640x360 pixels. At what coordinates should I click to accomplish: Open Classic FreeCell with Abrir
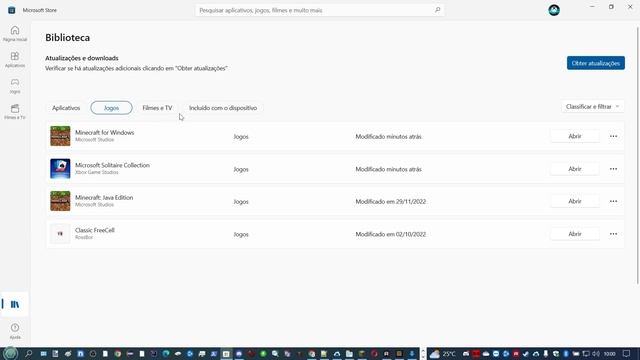tap(575, 234)
